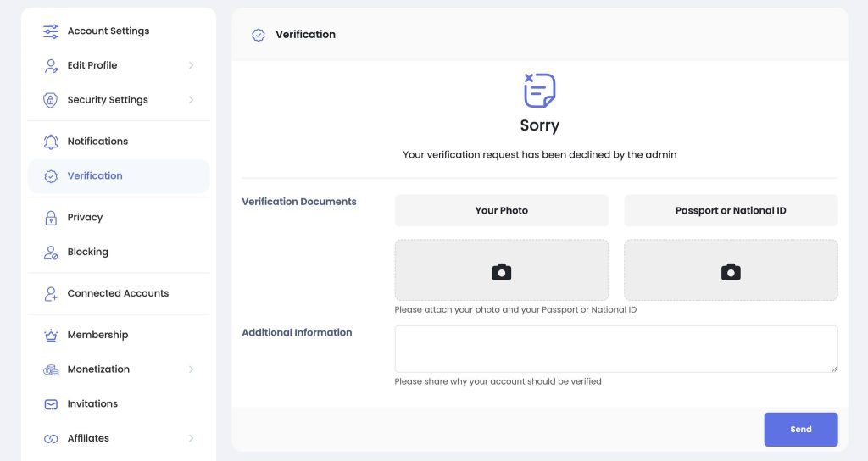Focus the Additional Information text area

tap(616, 348)
